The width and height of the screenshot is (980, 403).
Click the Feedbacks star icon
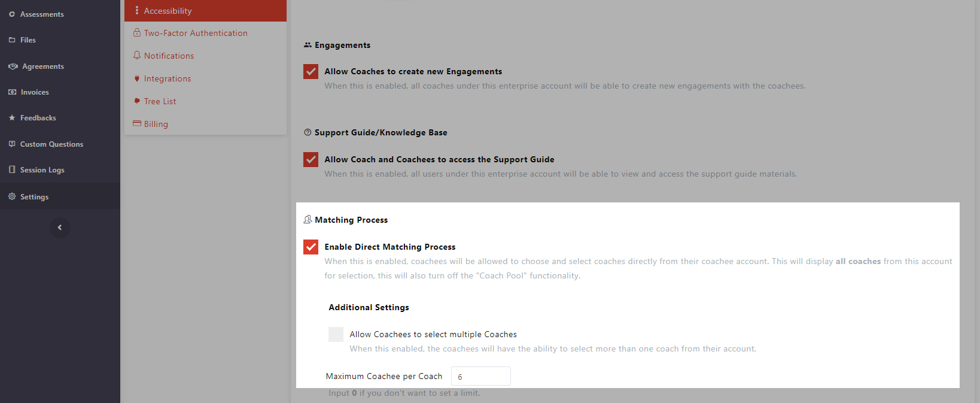tap(12, 118)
